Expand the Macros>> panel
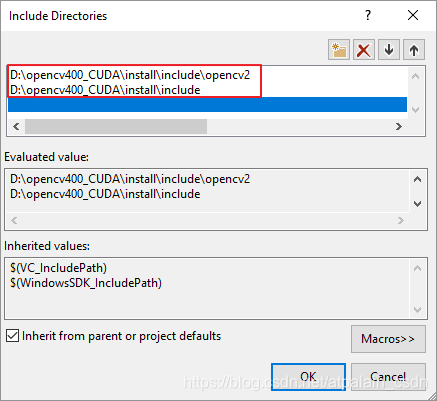The image size is (437, 401). 388,339
